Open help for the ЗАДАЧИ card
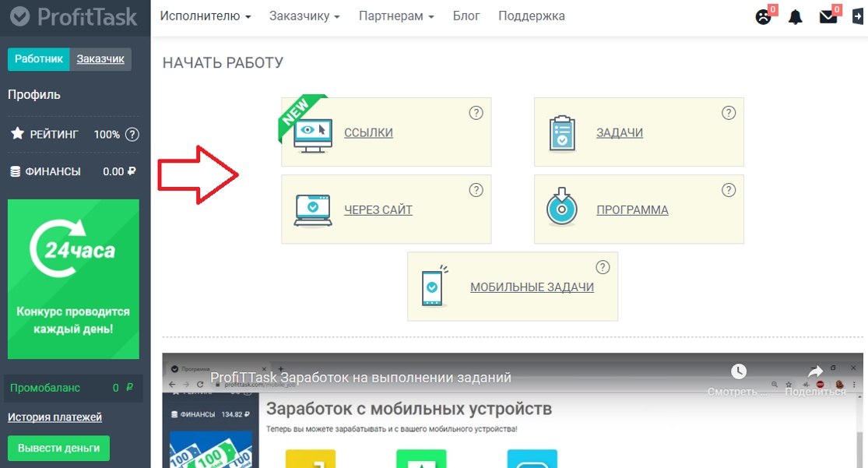 pyautogui.click(x=729, y=113)
